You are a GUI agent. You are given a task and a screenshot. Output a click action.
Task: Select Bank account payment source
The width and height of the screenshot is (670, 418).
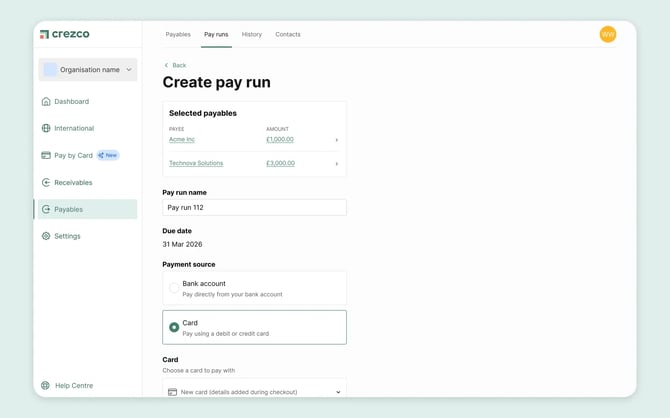[x=174, y=288]
